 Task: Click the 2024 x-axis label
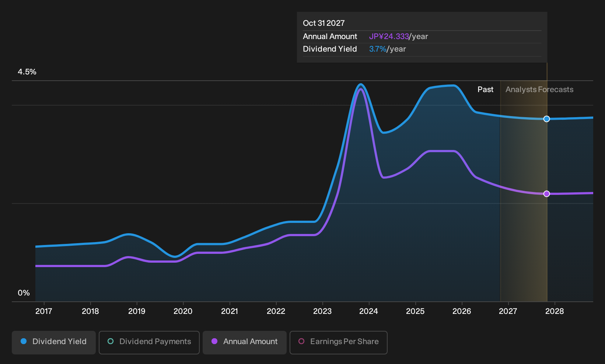[369, 311]
